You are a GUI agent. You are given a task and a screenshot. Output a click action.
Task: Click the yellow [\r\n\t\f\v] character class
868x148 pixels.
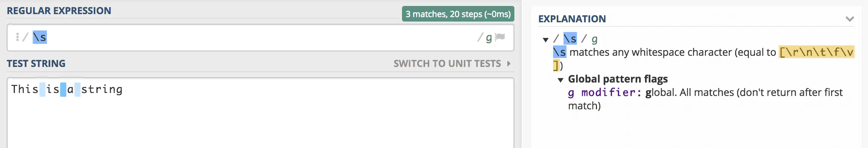click(x=817, y=52)
